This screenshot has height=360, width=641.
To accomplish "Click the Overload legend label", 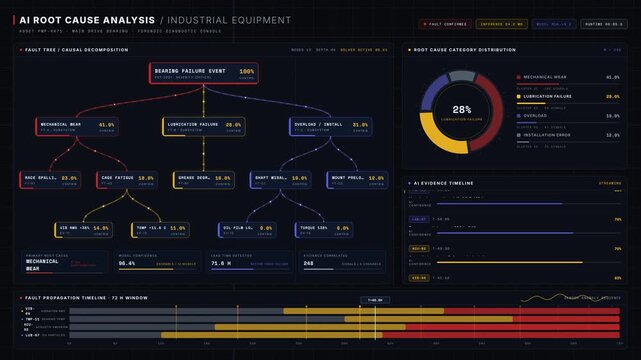I will pyautogui.click(x=535, y=116).
